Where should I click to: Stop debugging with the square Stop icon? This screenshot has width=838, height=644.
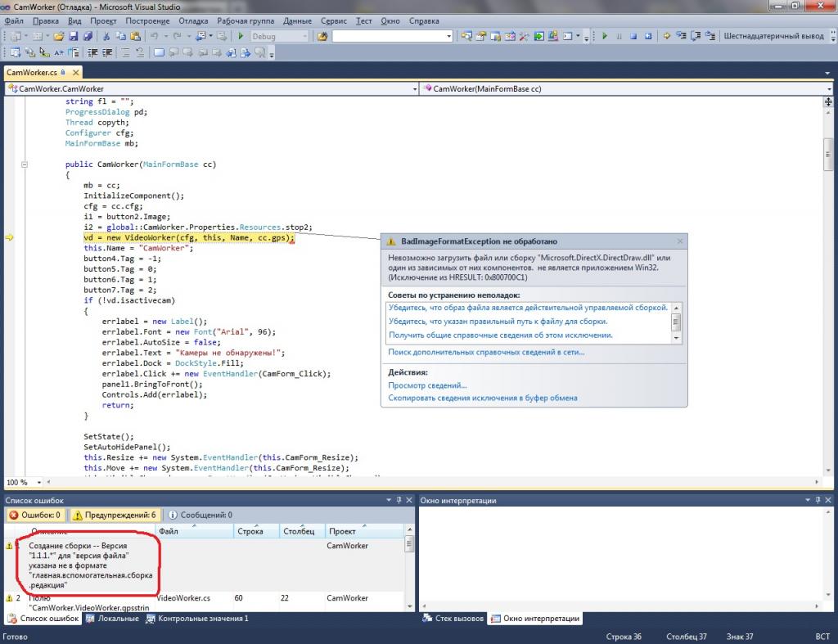click(633, 37)
